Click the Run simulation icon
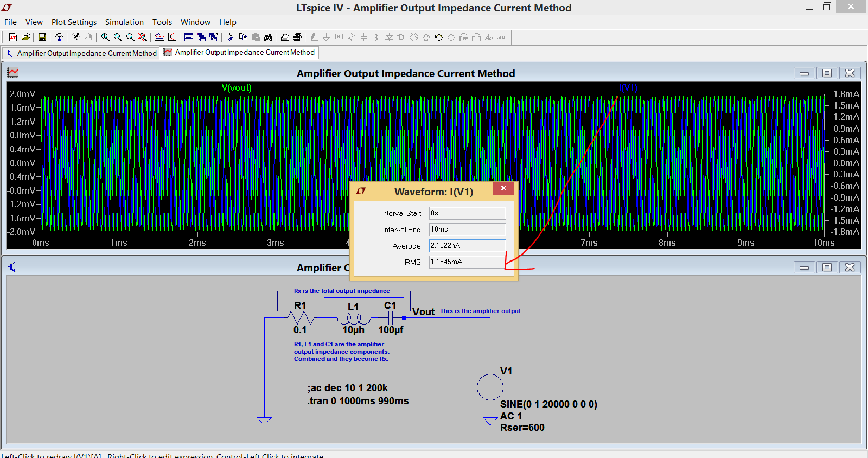The image size is (868, 458). click(x=75, y=37)
